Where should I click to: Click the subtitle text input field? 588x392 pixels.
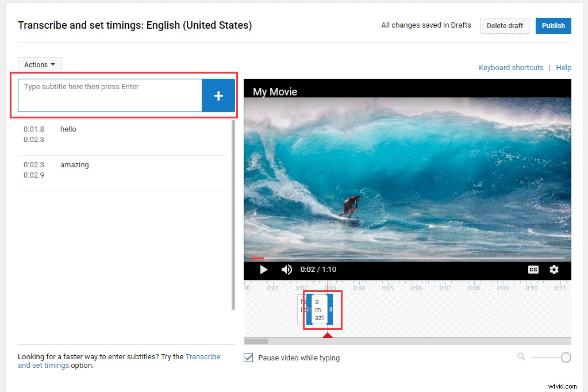[109, 95]
